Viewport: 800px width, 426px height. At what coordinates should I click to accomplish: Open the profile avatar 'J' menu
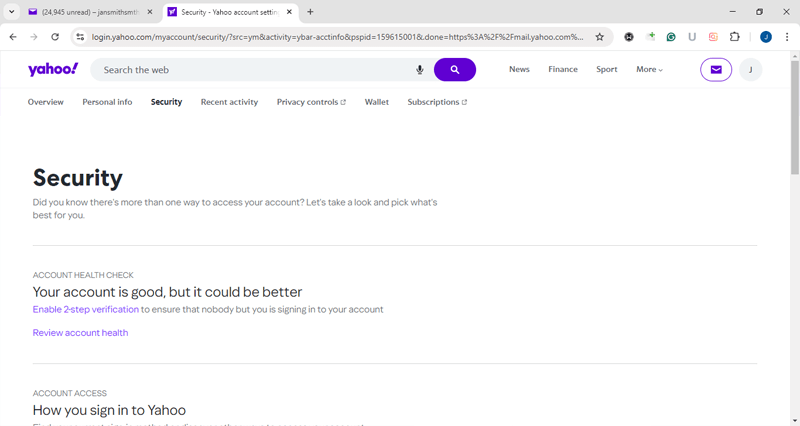click(x=750, y=70)
